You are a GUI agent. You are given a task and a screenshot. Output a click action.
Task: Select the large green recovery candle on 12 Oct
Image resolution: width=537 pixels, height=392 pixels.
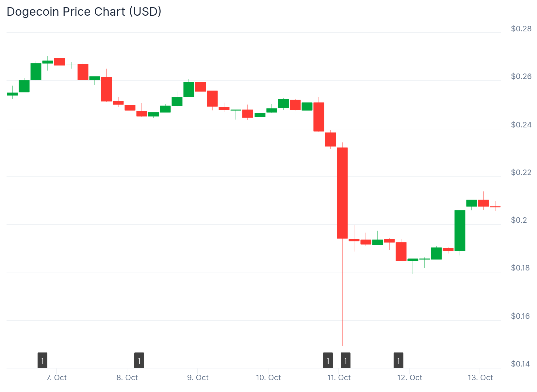coord(460,230)
